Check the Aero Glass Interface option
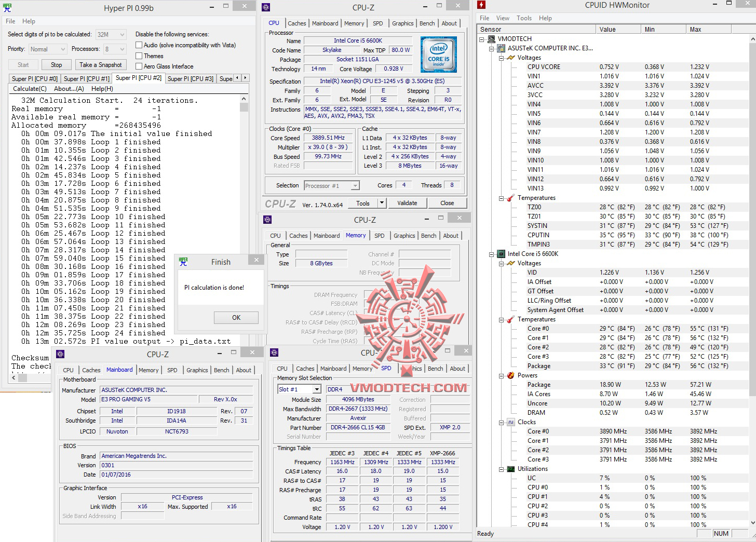Viewport: 756px width, 542px height. click(139, 66)
